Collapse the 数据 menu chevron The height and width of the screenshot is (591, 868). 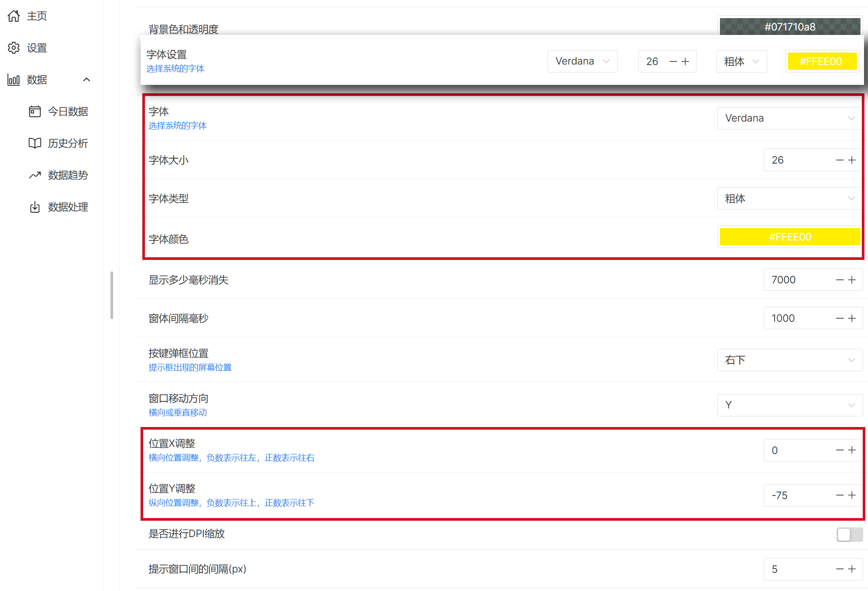point(87,80)
